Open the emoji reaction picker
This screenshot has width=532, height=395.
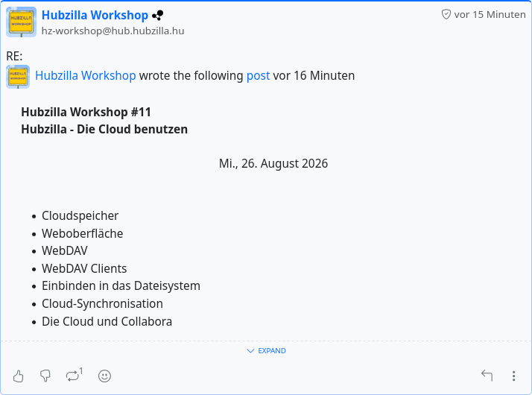[104, 376]
